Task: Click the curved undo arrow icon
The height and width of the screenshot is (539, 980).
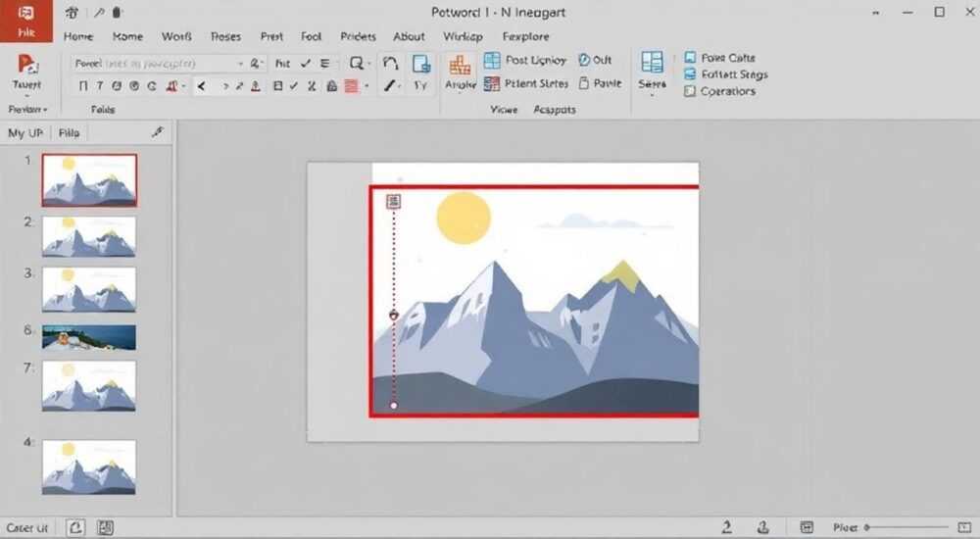Action: (391, 63)
